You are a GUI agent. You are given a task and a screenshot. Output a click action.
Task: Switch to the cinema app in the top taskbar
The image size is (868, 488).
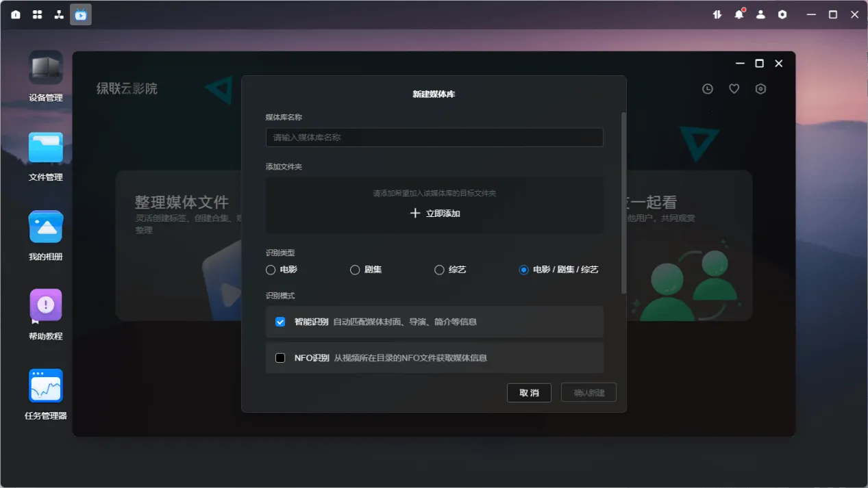[x=81, y=14]
